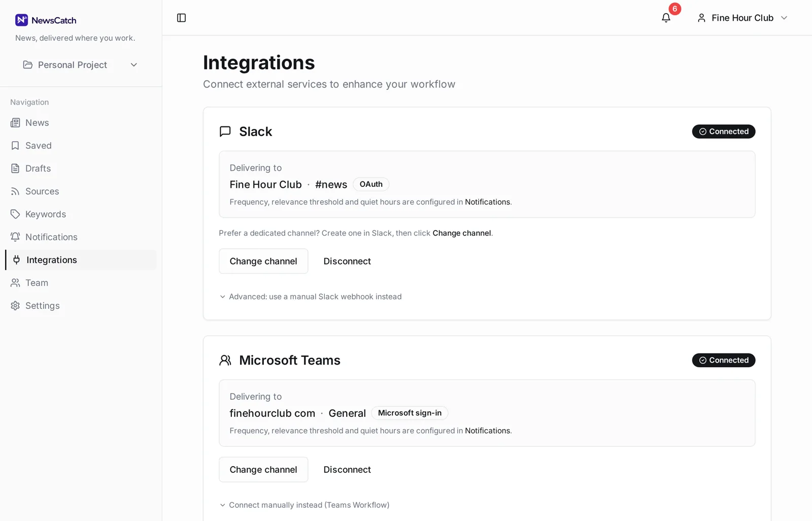Follow the Notifications link in Slack card
The height and width of the screenshot is (521, 812).
487,202
